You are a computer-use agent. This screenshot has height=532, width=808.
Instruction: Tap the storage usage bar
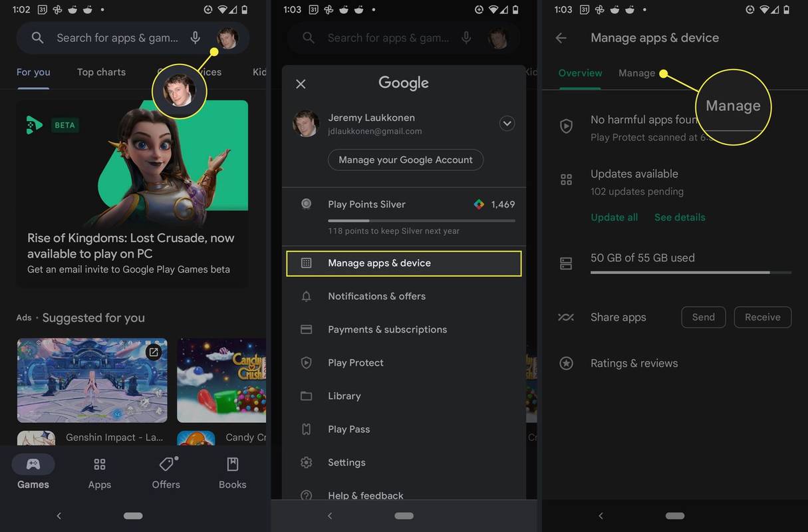tap(691, 273)
